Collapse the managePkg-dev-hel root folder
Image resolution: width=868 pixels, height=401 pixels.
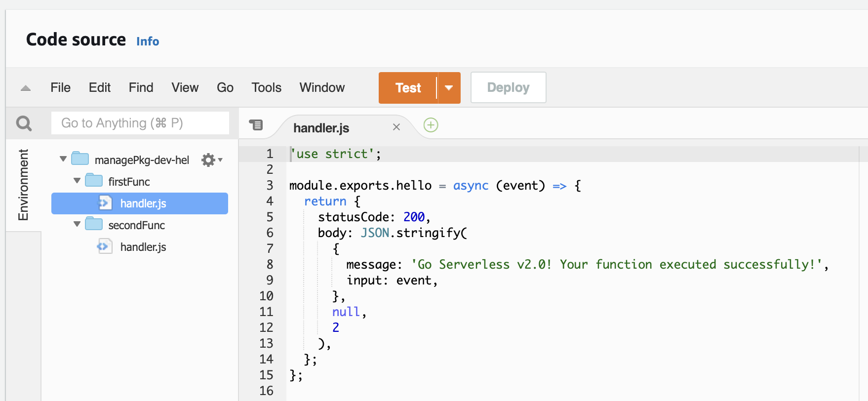[63, 159]
